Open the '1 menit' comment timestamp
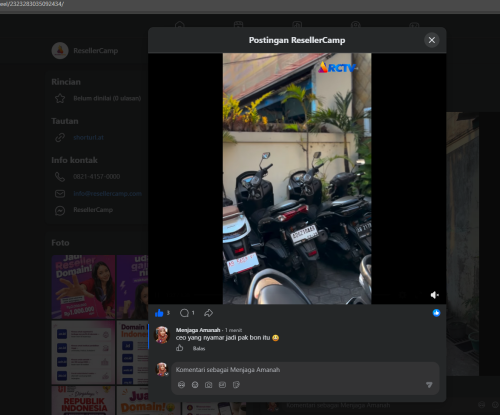The width and height of the screenshot is (500, 415). pyautogui.click(x=234, y=330)
